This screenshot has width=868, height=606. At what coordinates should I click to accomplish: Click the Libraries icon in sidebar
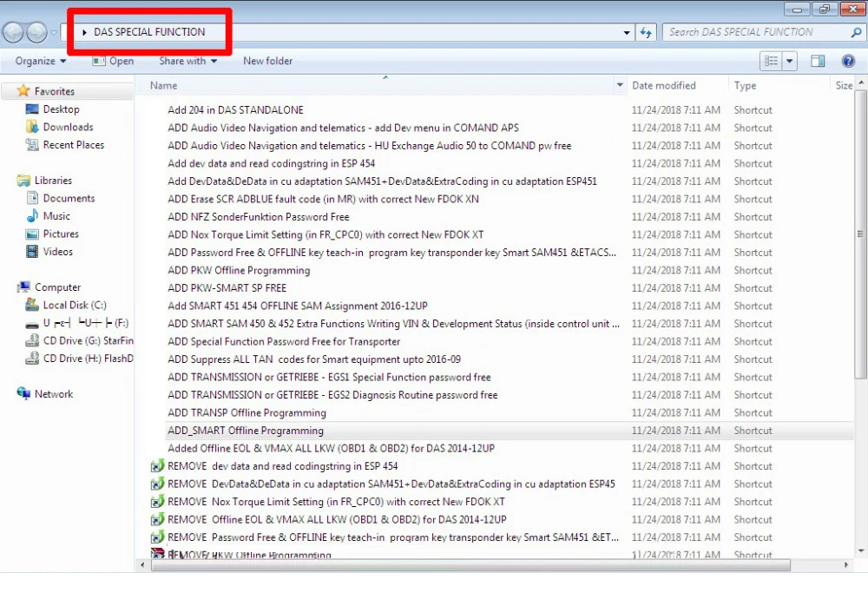click(23, 181)
